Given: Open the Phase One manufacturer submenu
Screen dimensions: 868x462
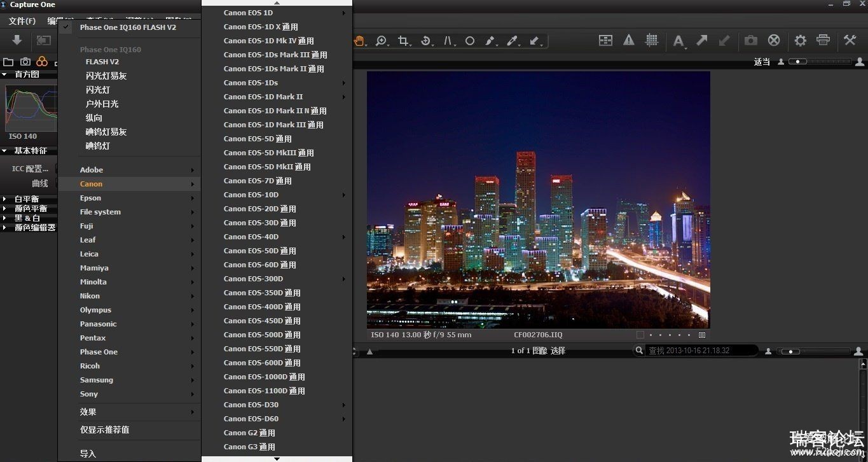Looking at the screenshot, I should click(130, 352).
